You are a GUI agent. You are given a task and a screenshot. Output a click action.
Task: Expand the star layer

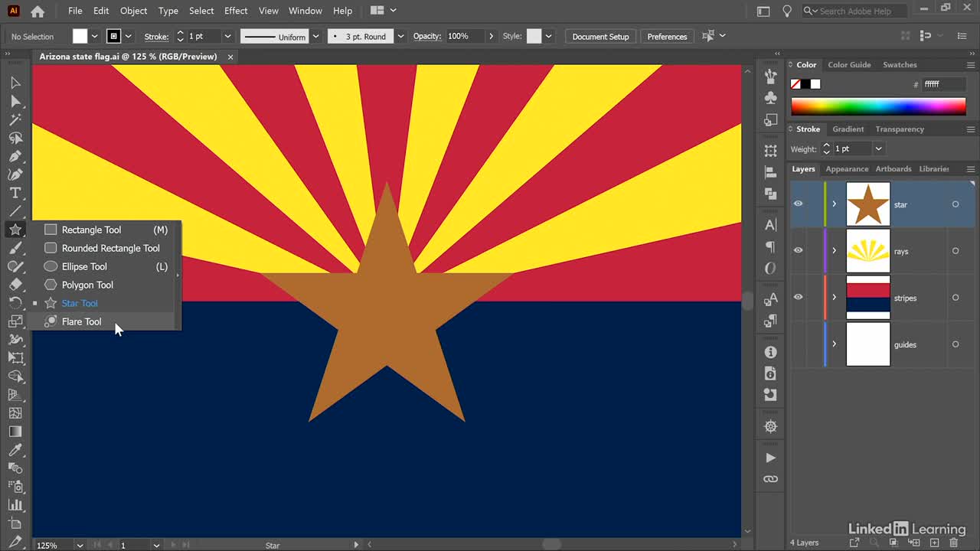(x=835, y=204)
